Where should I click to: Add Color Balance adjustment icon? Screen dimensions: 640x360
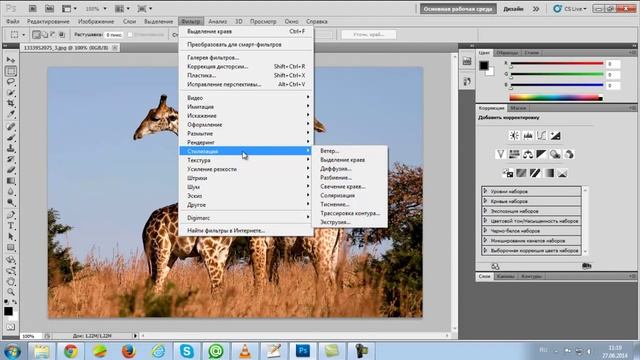click(x=528, y=154)
